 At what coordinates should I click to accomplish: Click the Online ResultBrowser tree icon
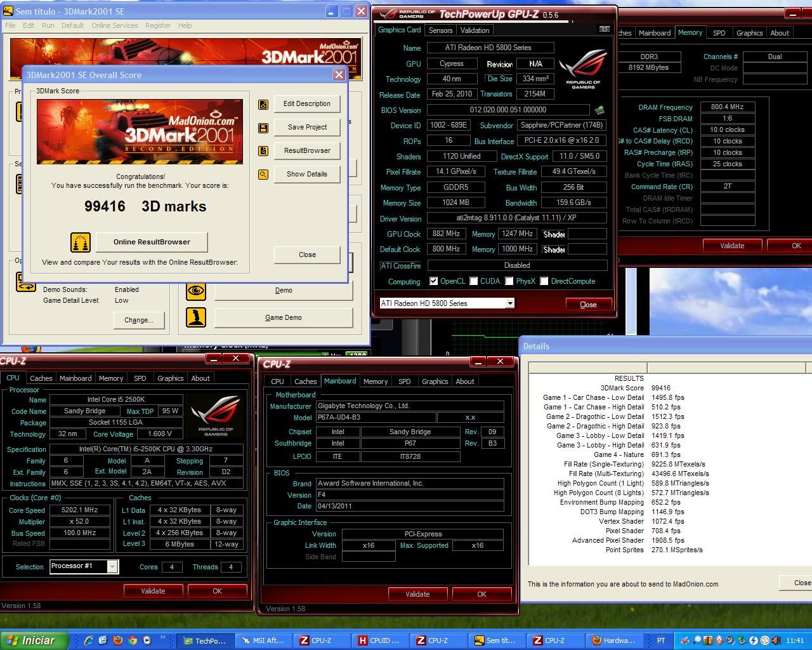81,242
